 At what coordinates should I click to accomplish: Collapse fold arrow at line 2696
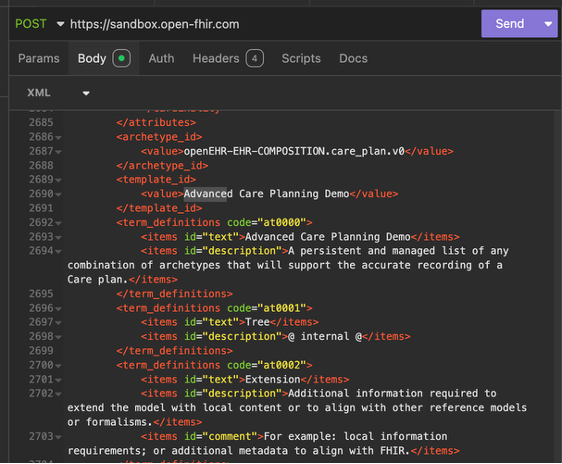pos(58,309)
